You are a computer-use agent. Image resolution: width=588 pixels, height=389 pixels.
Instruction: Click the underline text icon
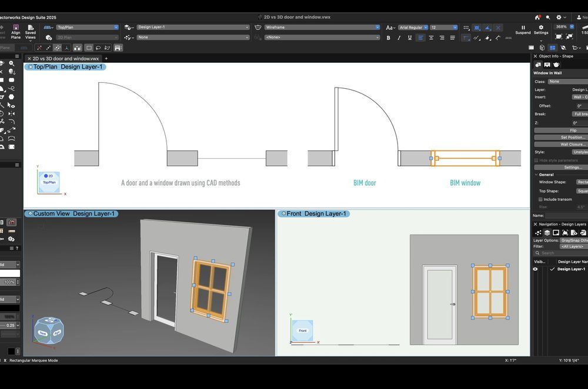coord(409,38)
